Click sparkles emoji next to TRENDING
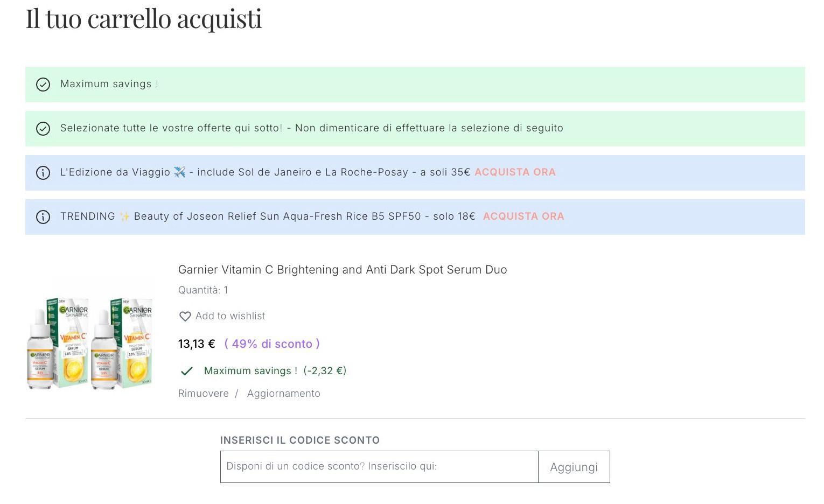This screenshot has width=824, height=504. coord(124,216)
